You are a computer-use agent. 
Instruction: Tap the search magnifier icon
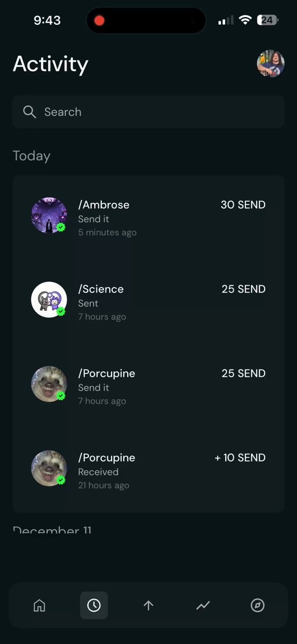pos(29,112)
